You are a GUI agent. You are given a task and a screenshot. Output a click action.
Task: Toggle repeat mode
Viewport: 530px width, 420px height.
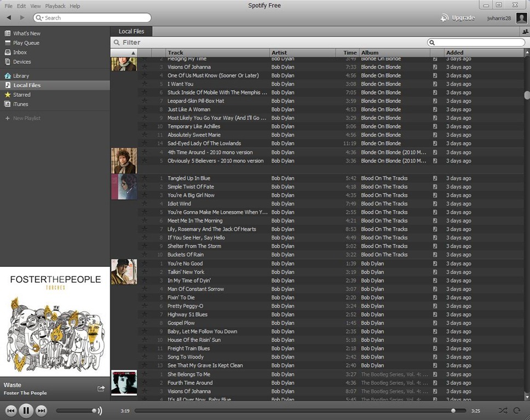coord(516,410)
